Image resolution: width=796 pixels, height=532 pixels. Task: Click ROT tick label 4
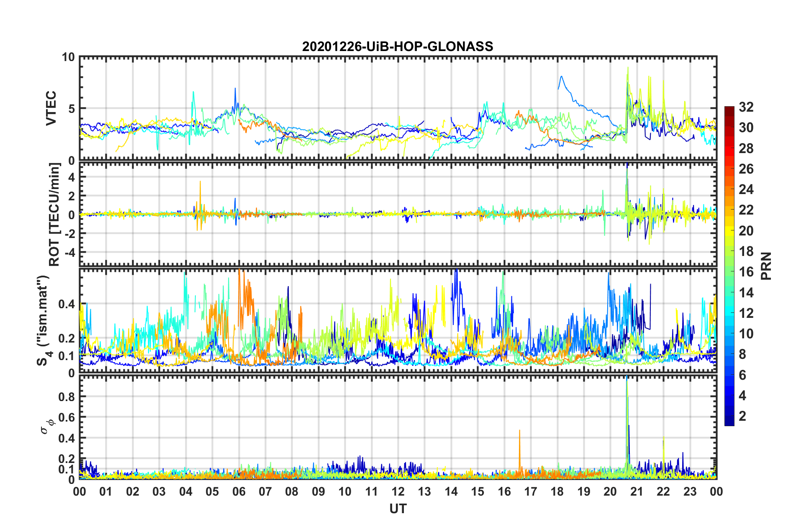[x=72, y=177]
